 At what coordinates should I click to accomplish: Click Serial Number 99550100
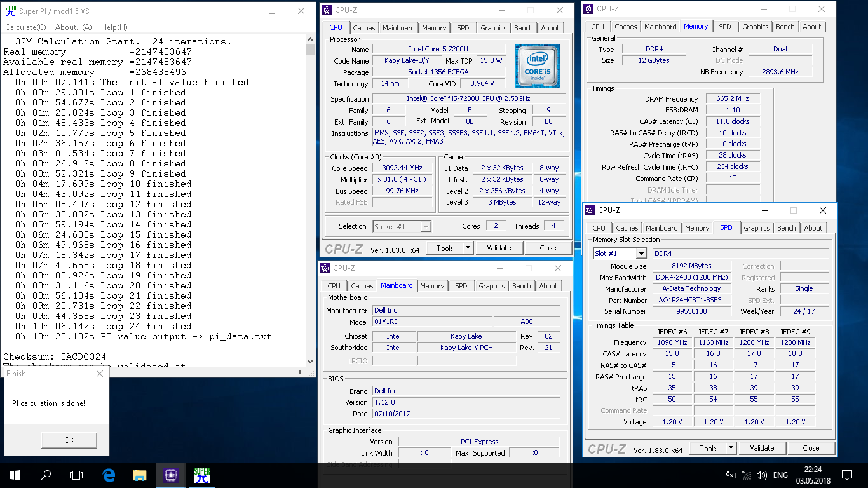[691, 312]
